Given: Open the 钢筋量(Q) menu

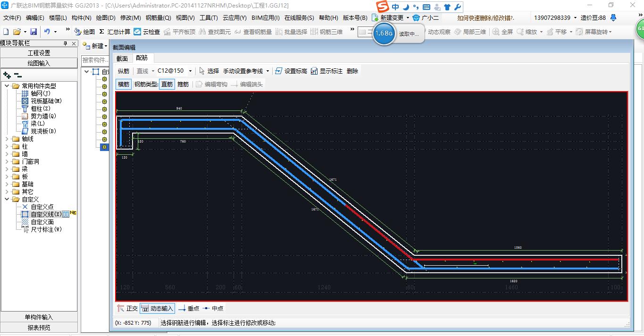Looking at the screenshot, I should pyautogui.click(x=158, y=17).
